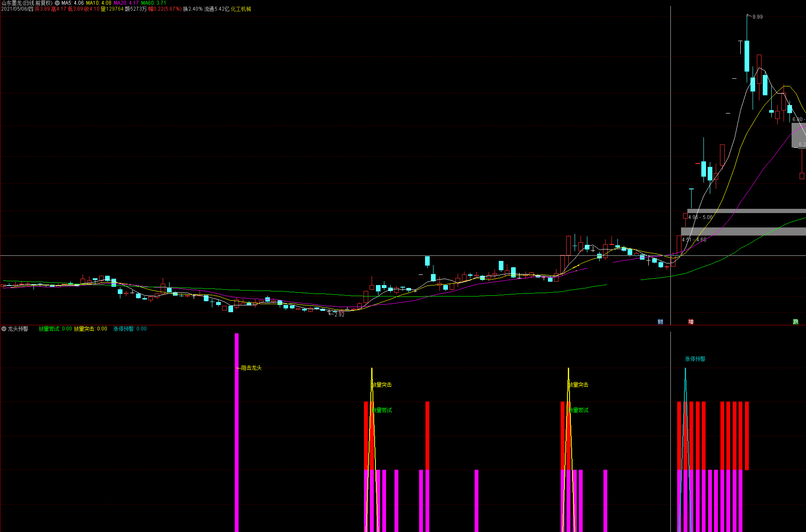This screenshot has height=532, width=806.
Task: Click the 涨停预警: 0.00 indicator value
Action: click(130, 329)
